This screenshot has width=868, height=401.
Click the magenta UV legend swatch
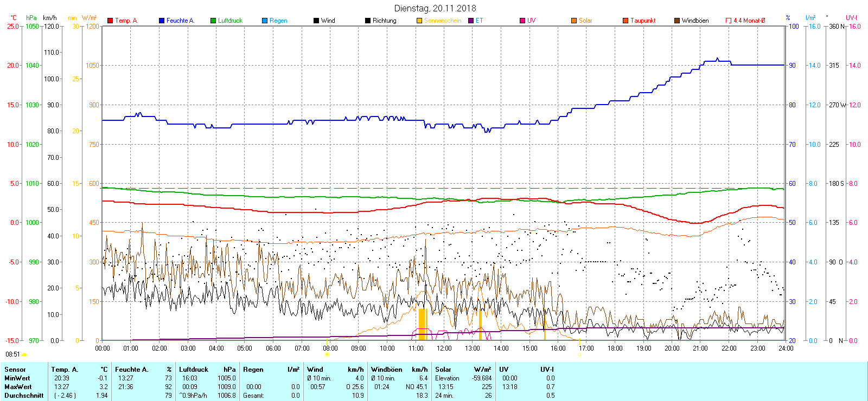click(522, 21)
